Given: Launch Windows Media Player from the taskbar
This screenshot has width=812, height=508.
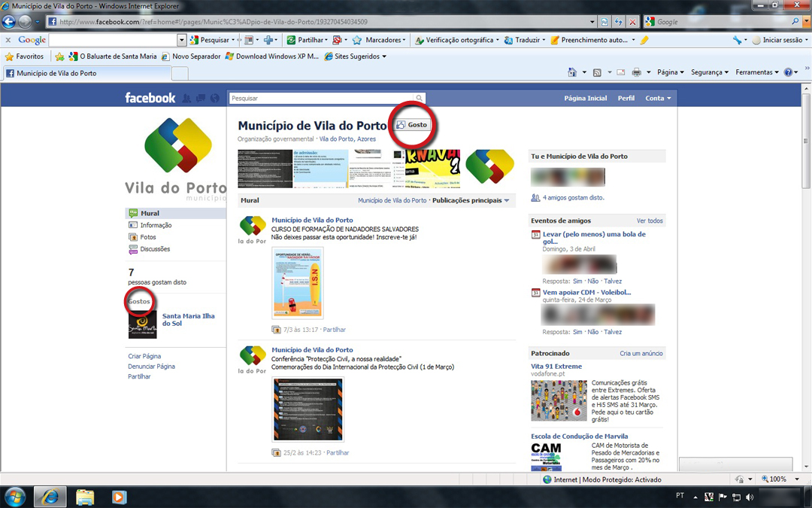Looking at the screenshot, I should [119, 497].
